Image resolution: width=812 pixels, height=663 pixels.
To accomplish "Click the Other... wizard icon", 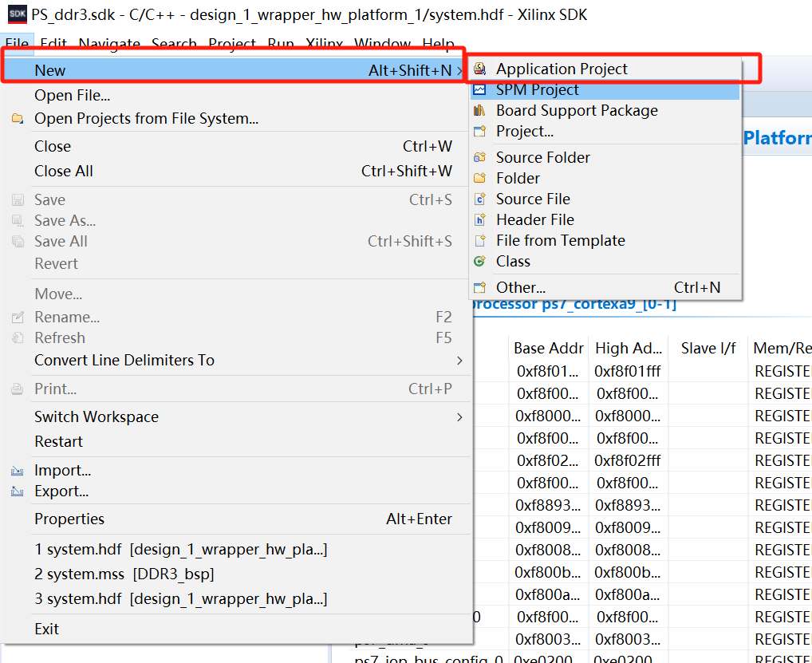I will click(x=480, y=287).
